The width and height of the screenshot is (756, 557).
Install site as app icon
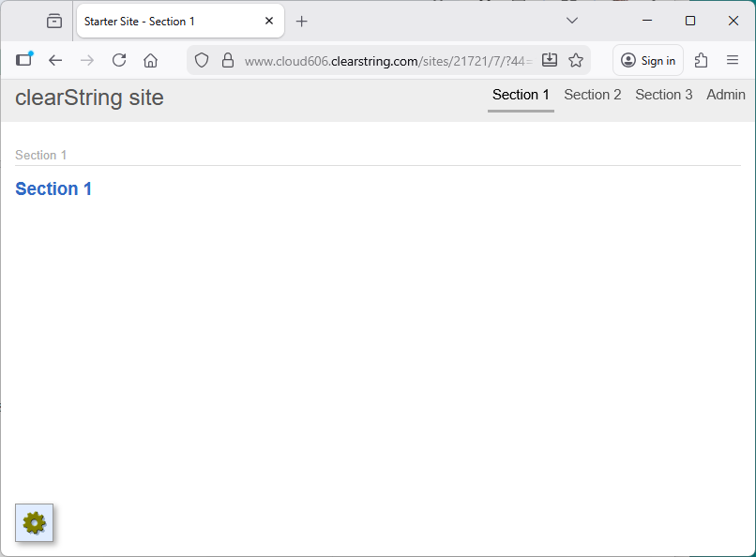550,60
